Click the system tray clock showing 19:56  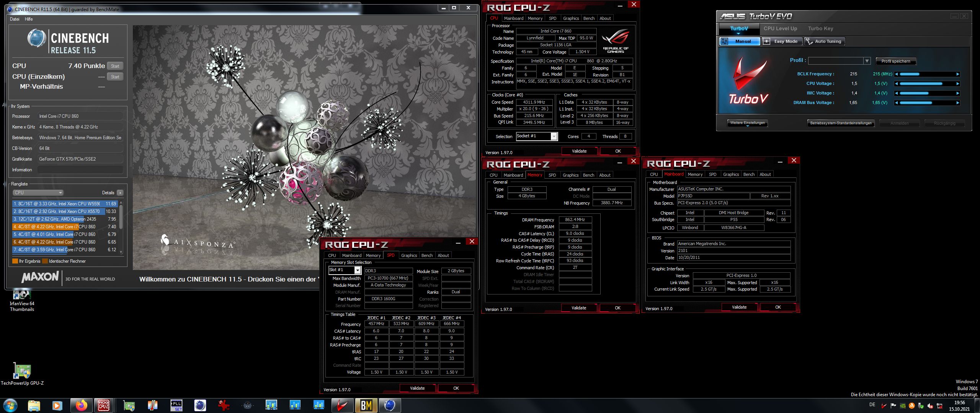[x=959, y=403]
